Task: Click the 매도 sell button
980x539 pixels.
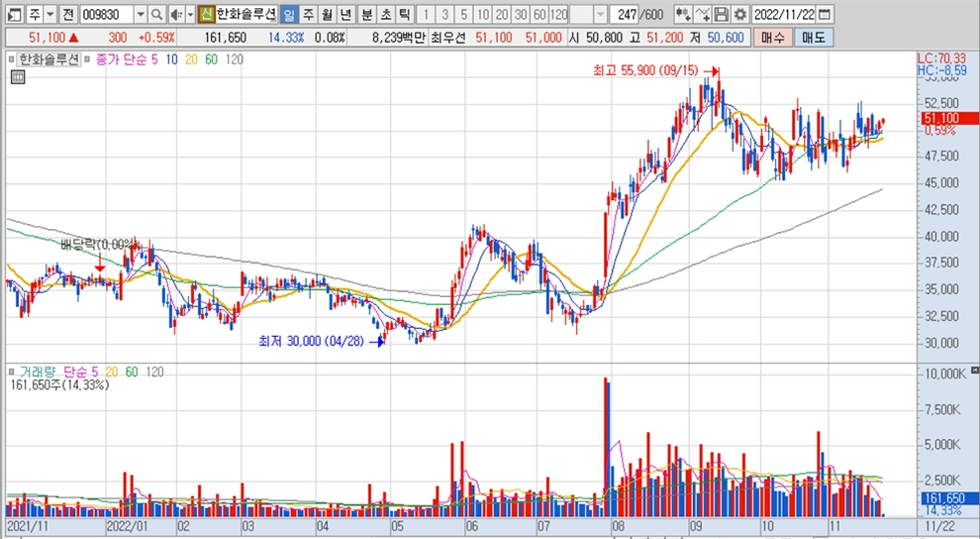Action: point(813,37)
